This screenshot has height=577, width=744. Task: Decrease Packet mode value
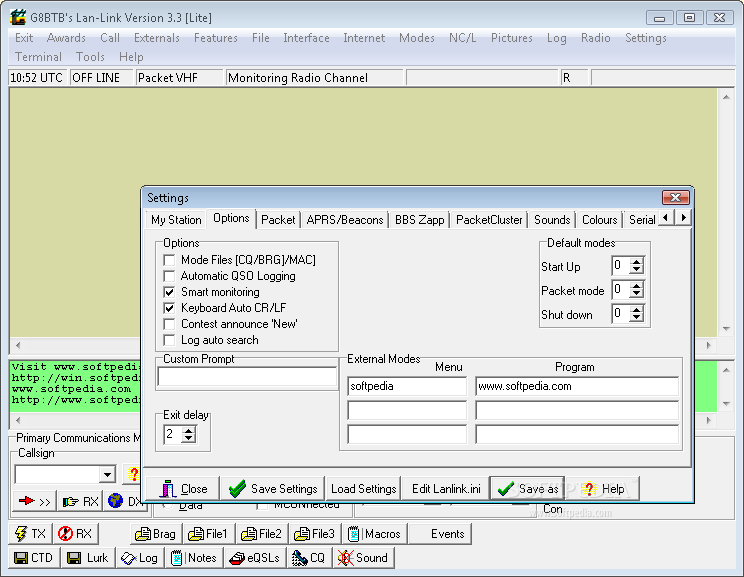coord(636,294)
